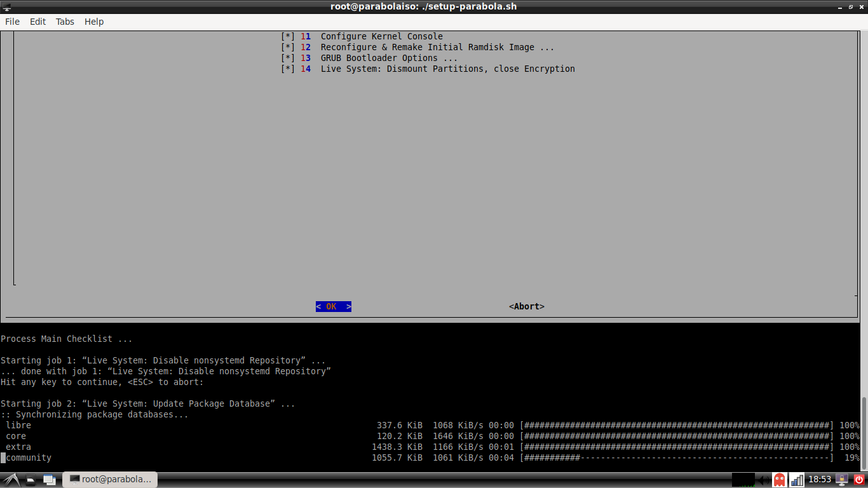Click the red power logout icon
This screenshot has width=868, height=488.
click(859, 479)
